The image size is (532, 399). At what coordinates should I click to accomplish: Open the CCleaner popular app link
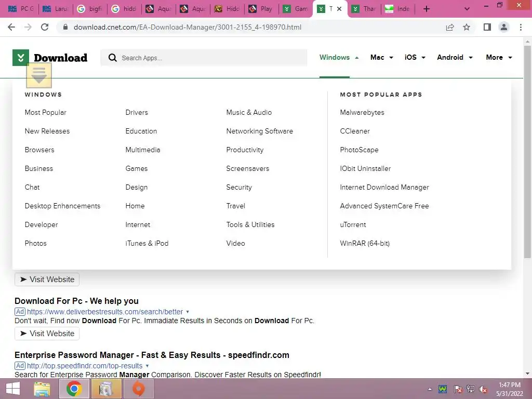point(355,131)
